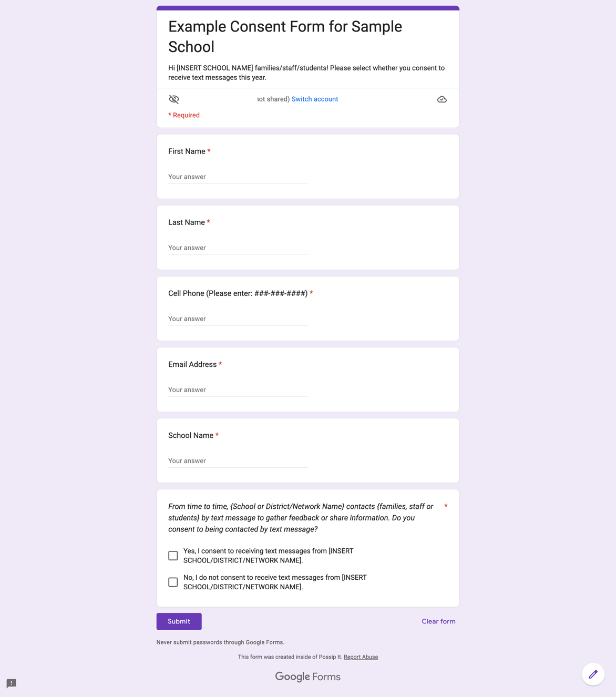616x697 pixels.
Task: Check the No, I do not consent checkbox
Action: pos(173,582)
